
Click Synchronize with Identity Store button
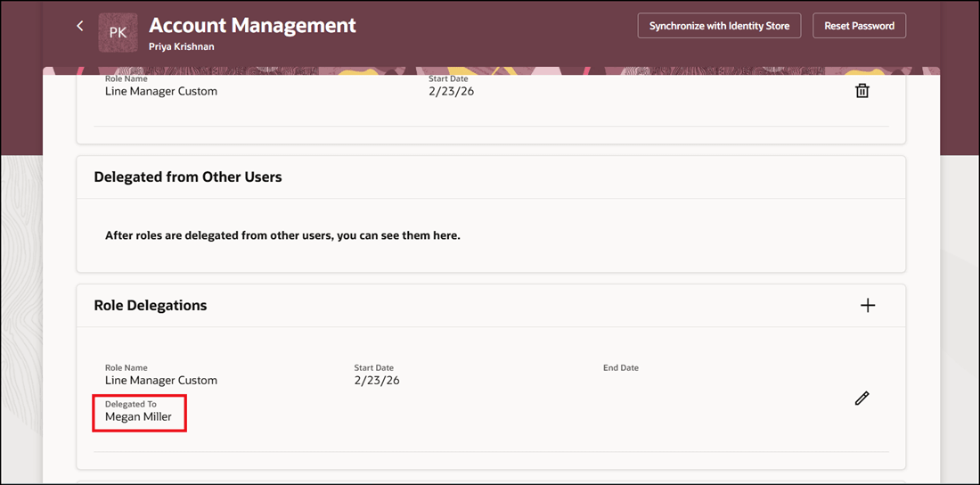point(719,26)
